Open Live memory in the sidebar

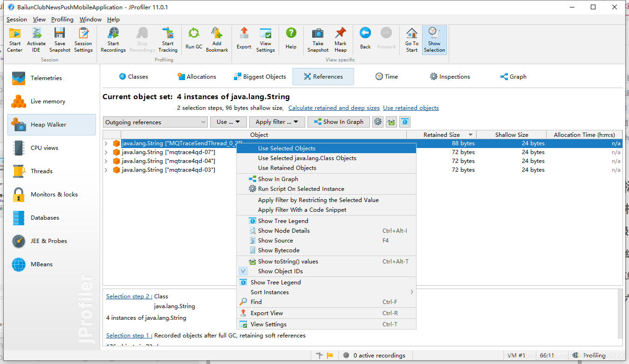52,101
